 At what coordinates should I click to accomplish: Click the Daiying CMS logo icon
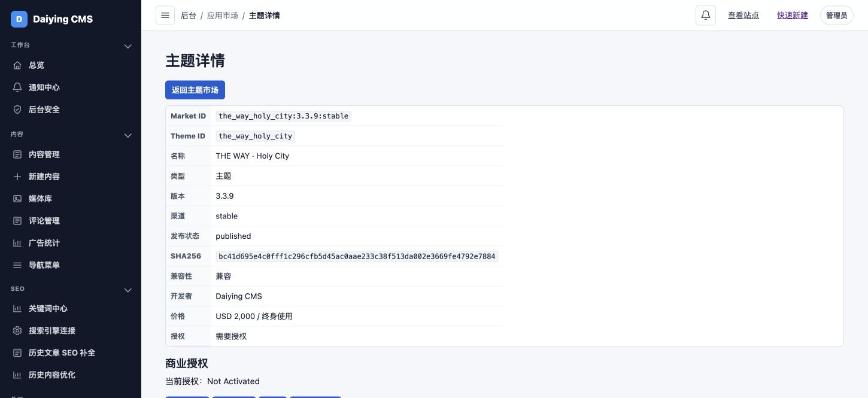(x=19, y=19)
